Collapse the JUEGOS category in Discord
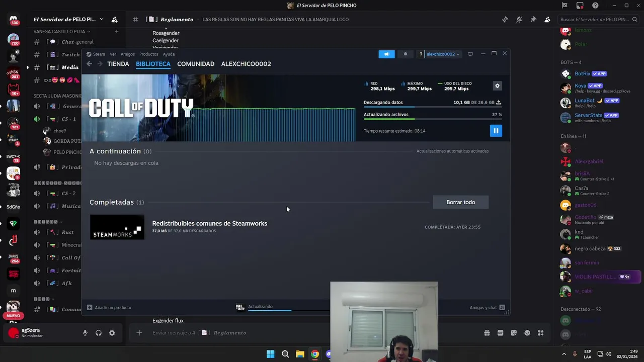Image resolution: width=644 pixels, height=362 pixels. pyautogui.click(x=48, y=222)
